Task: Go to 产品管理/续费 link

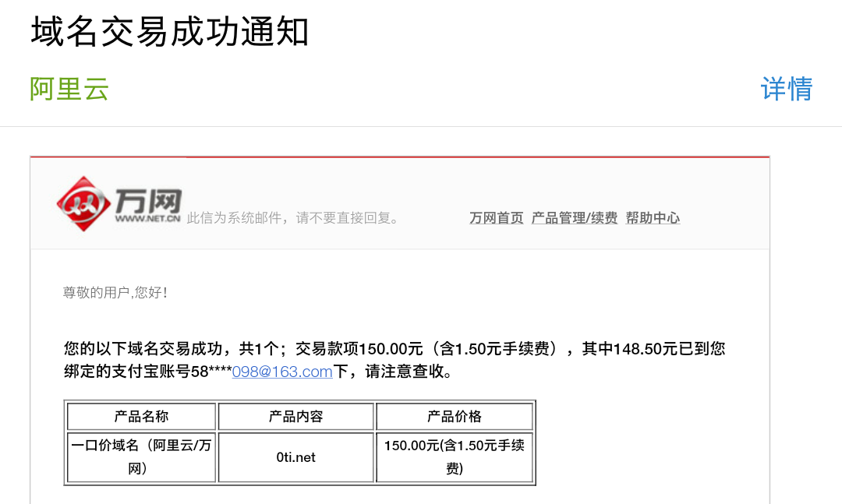Action: click(574, 218)
